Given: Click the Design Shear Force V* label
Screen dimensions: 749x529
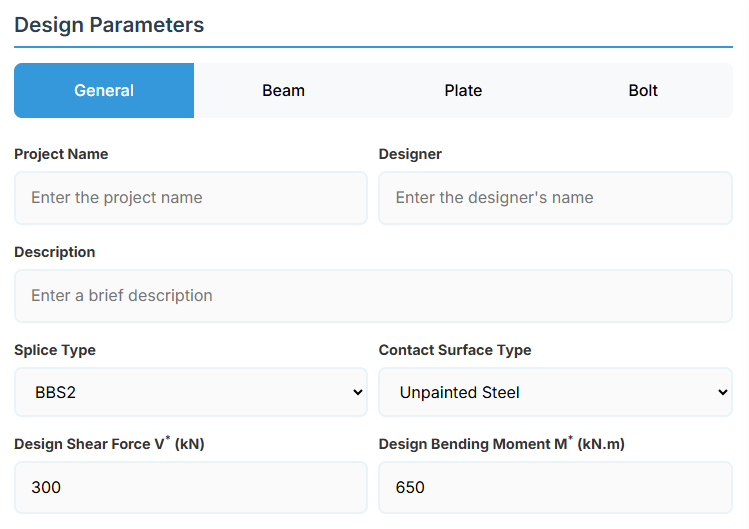Looking at the screenshot, I should click(109, 444).
